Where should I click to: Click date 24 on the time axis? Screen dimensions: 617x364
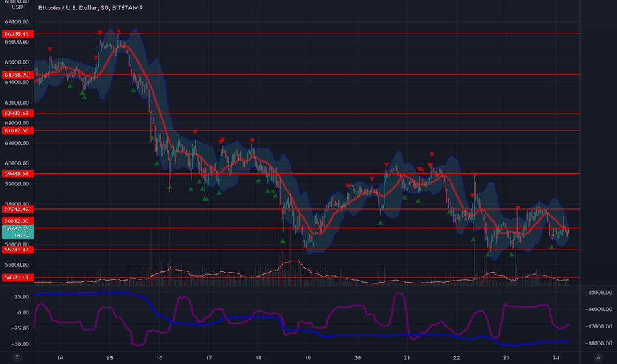(555, 358)
